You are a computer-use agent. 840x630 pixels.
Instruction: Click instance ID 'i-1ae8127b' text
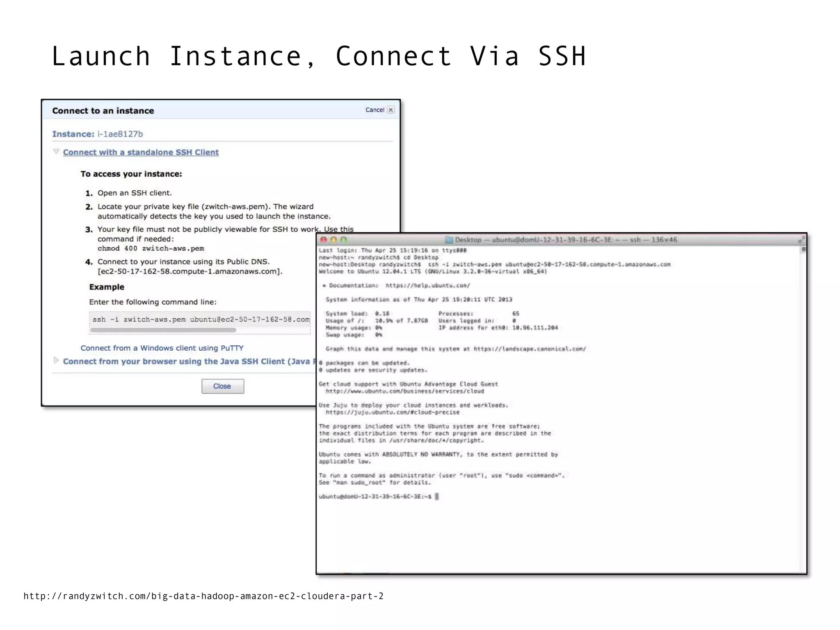click(x=120, y=134)
